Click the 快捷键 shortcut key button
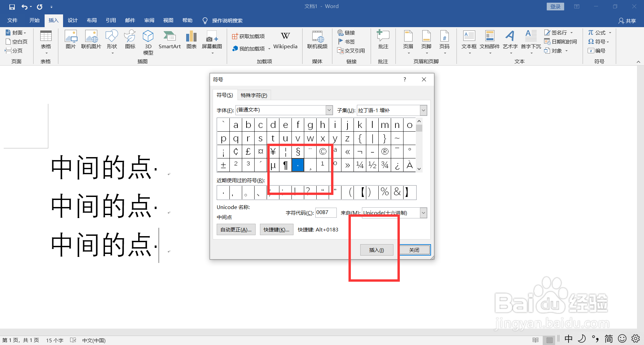644x345 pixels. click(x=276, y=229)
